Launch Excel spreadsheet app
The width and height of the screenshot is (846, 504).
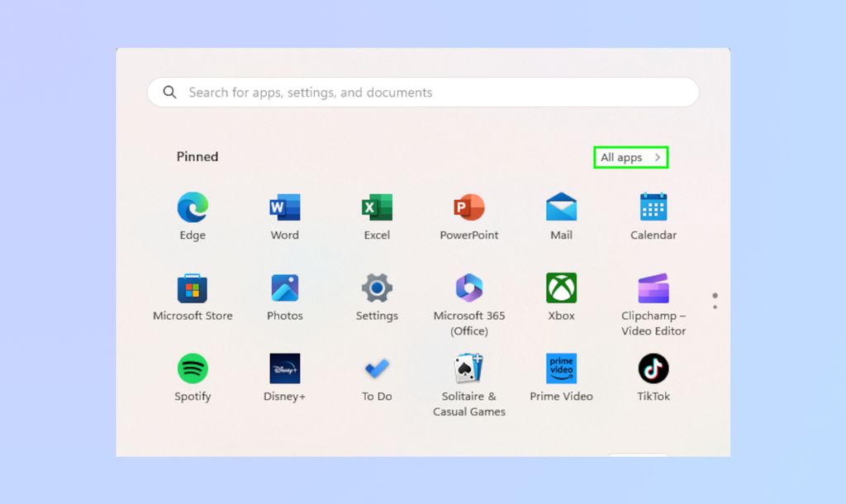[x=376, y=208]
